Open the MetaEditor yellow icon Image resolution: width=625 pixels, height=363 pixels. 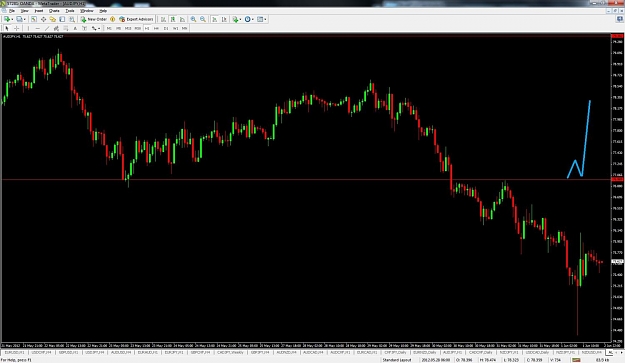point(112,19)
